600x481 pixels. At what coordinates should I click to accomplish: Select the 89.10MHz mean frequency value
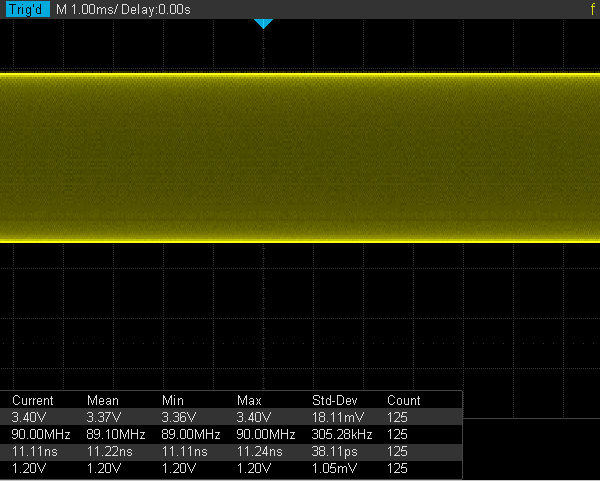pyautogui.click(x=116, y=434)
